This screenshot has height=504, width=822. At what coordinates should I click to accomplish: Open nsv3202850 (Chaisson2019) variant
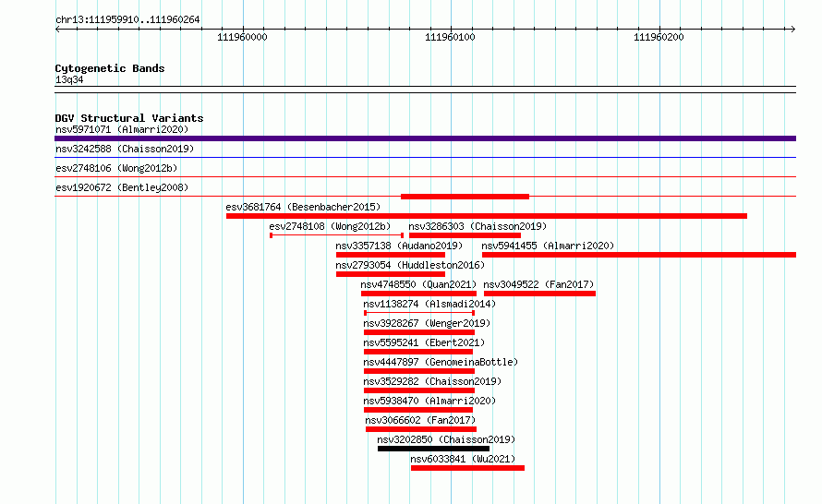(446, 439)
